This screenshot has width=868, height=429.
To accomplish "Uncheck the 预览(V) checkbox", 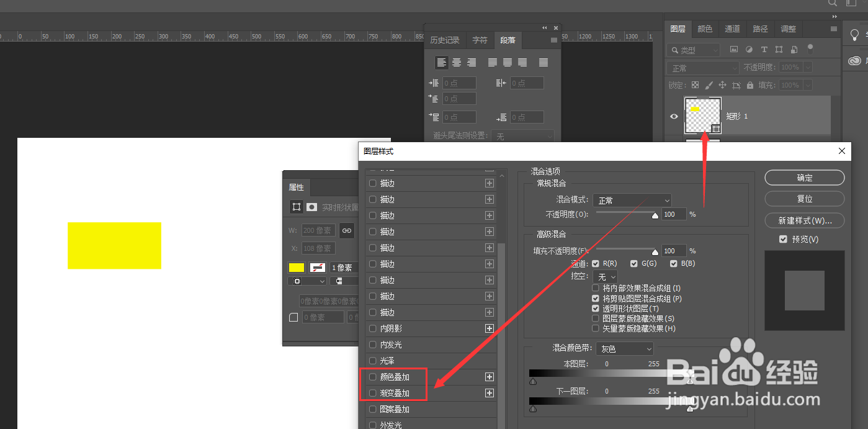I will (783, 239).
